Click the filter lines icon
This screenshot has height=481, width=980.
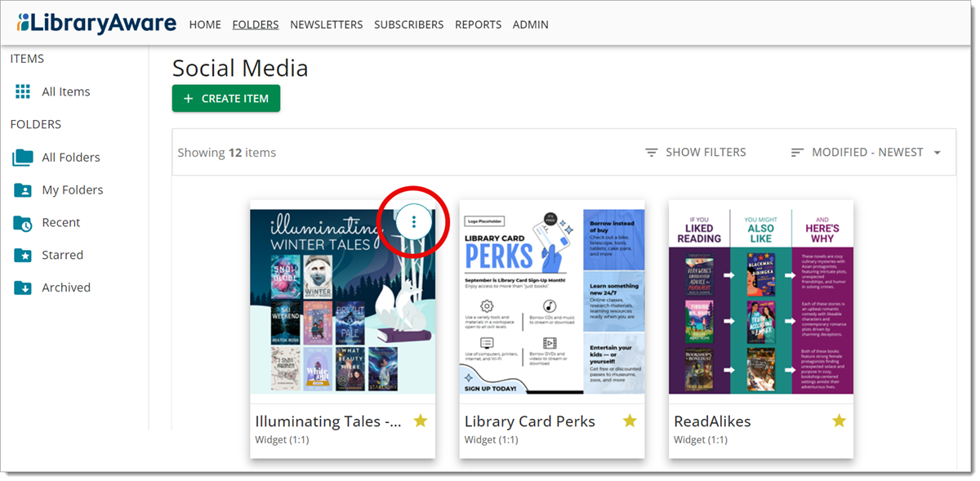coord(652,153)
